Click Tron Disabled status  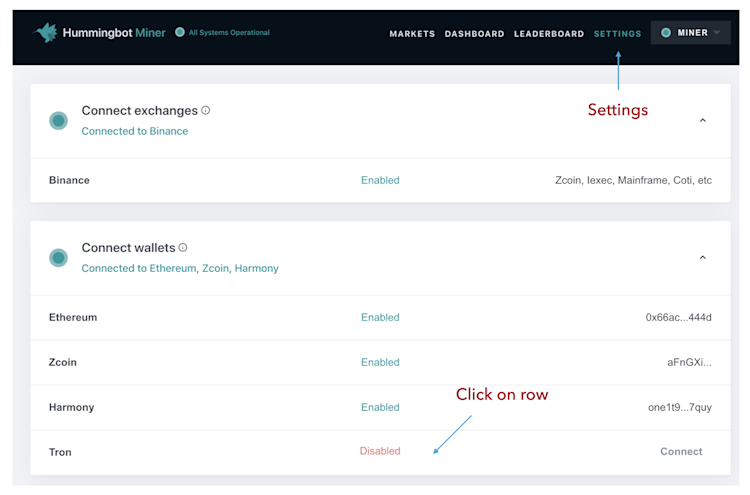[380, 451]
